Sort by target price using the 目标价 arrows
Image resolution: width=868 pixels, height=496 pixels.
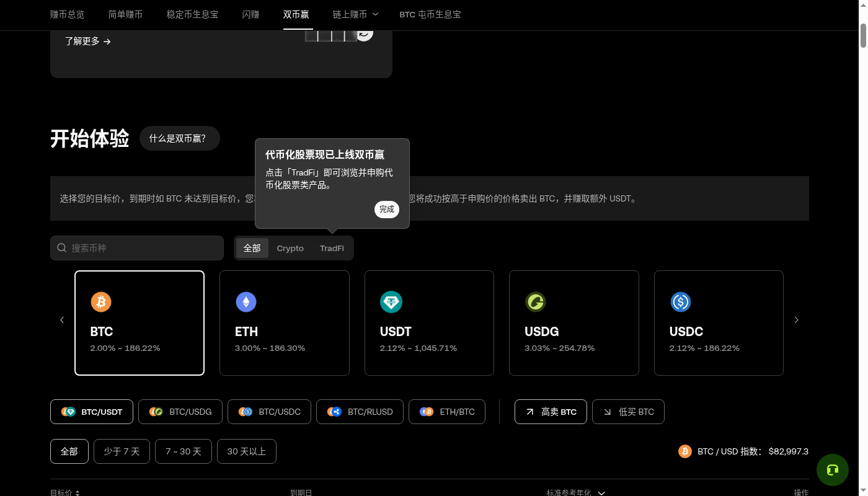(77, 493)
